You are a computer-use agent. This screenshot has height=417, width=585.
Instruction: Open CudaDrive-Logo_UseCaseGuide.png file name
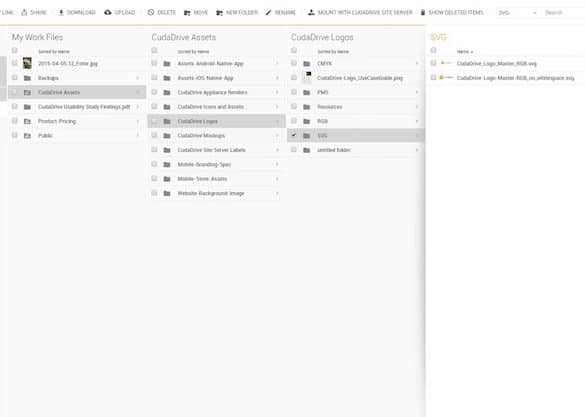tap(360, 78)
